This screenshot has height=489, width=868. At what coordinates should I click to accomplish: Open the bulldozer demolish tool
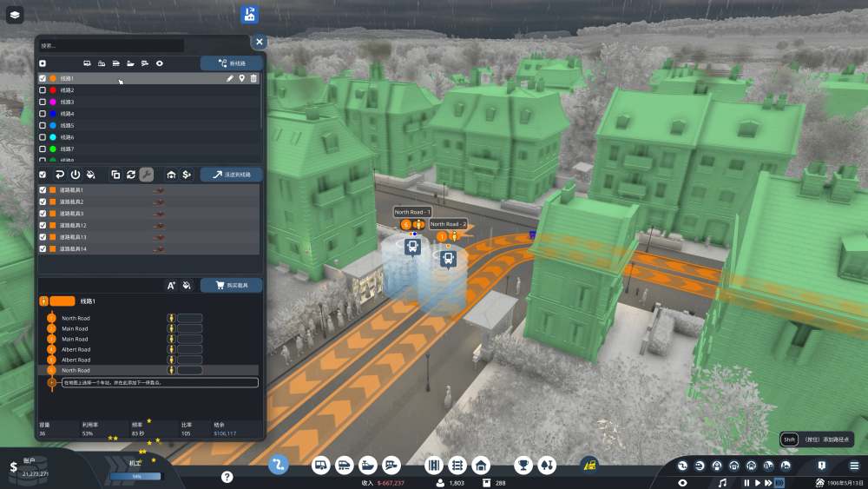[589, 465]
